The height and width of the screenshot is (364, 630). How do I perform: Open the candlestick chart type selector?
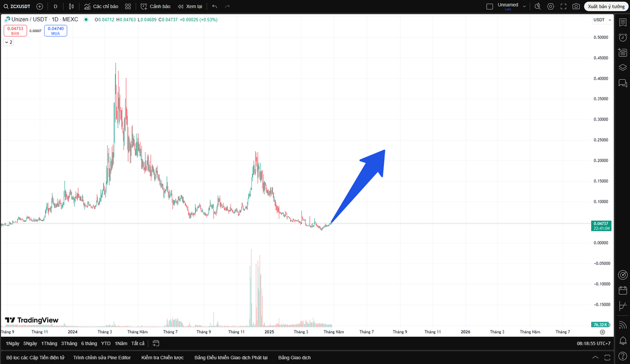pyautogui.click(x=72, y=6)
